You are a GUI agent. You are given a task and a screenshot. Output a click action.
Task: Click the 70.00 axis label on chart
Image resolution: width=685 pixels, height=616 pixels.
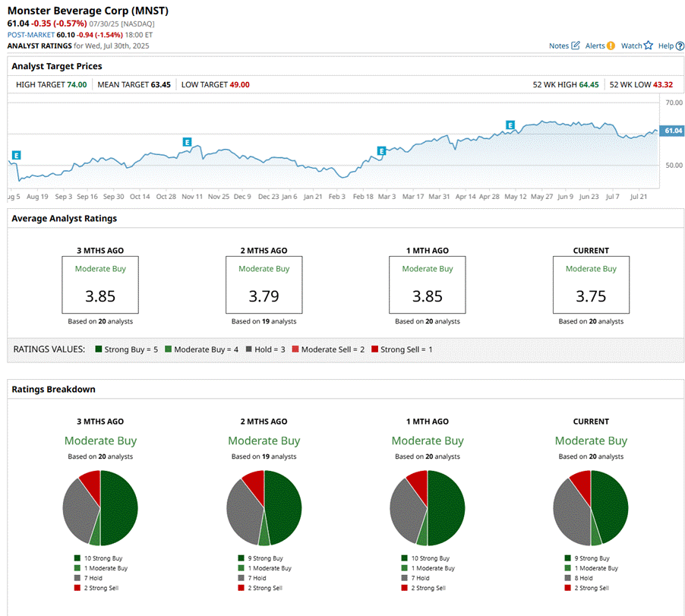pos(674,103)
